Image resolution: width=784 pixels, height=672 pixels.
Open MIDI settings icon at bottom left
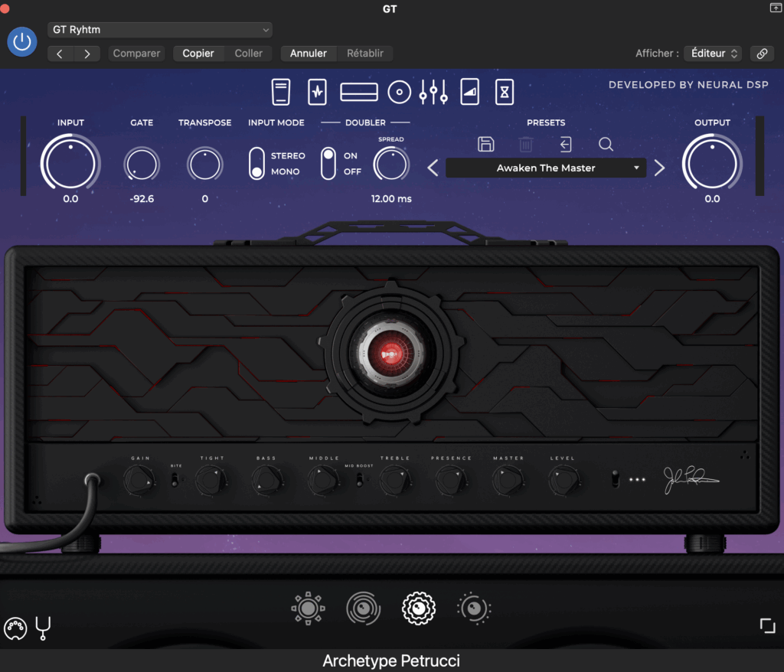(15, 628)
